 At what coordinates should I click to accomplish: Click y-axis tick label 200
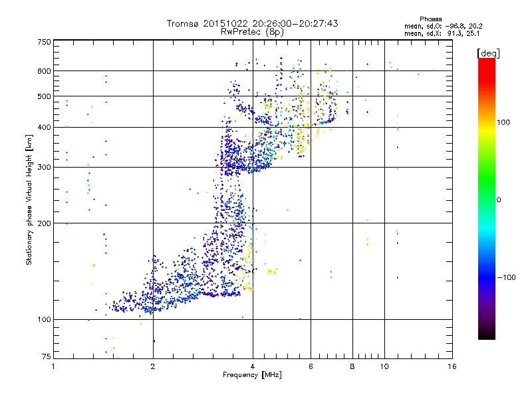click(45, 223)
